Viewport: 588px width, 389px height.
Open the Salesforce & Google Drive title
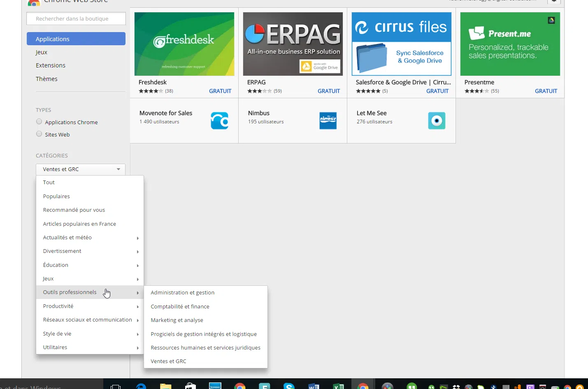(x=403, y=82)
